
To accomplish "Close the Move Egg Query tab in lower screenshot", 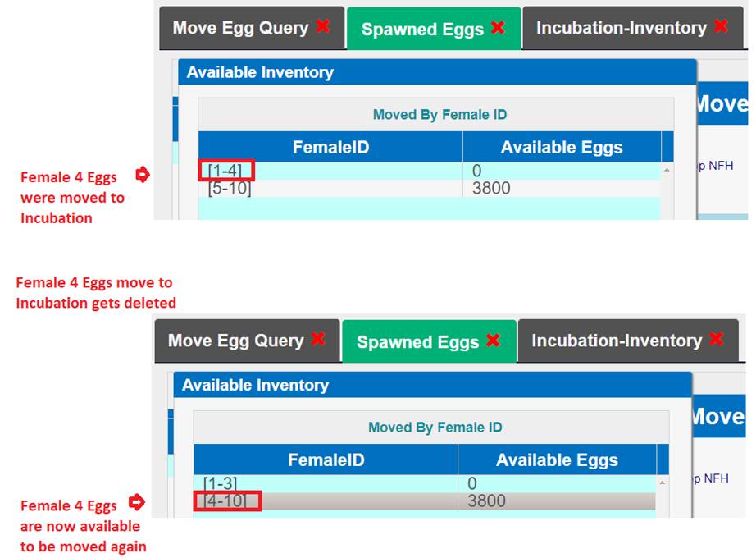I will coord(317,339).
